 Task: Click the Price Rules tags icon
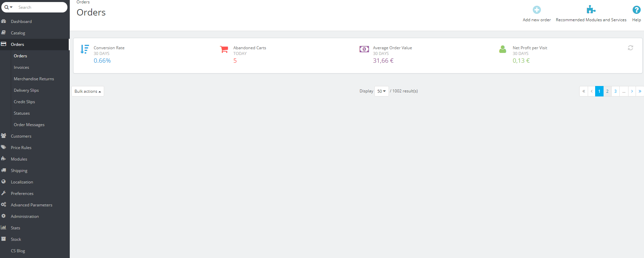(4, 147)
